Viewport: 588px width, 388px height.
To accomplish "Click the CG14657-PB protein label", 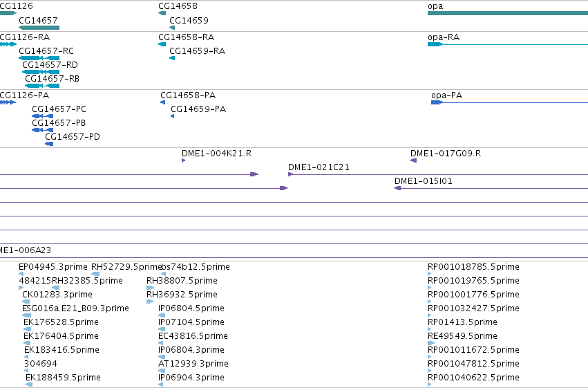I will pos(59,123).
